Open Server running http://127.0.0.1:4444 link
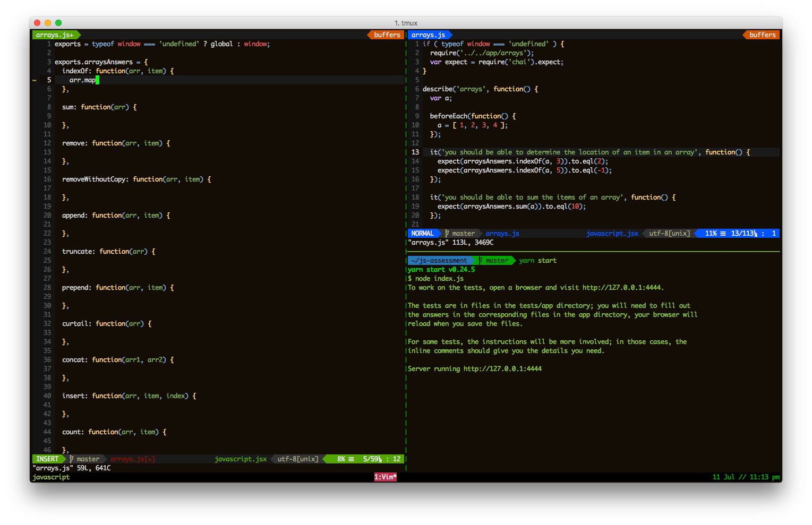The height and width of the screenshot is (525, 812). tap(502, 369)
